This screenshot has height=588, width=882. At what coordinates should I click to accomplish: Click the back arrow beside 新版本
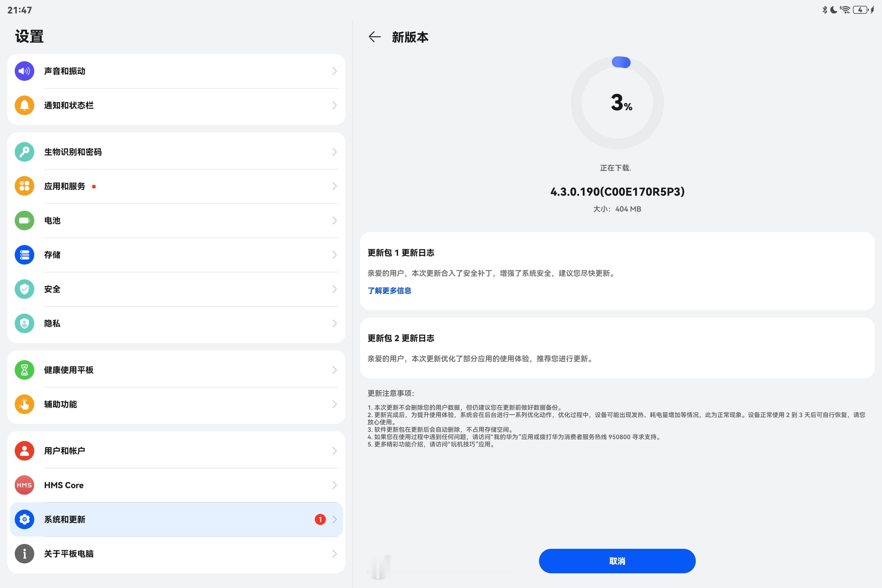tap(374, 37)
